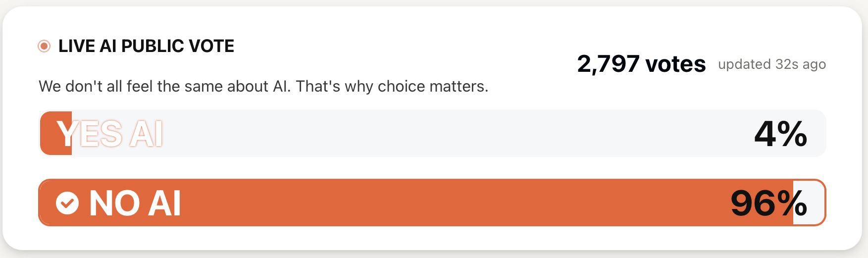Click the 2,797 votes total count
The height and width of the screenshot is (258, 868).
[641, 64]
